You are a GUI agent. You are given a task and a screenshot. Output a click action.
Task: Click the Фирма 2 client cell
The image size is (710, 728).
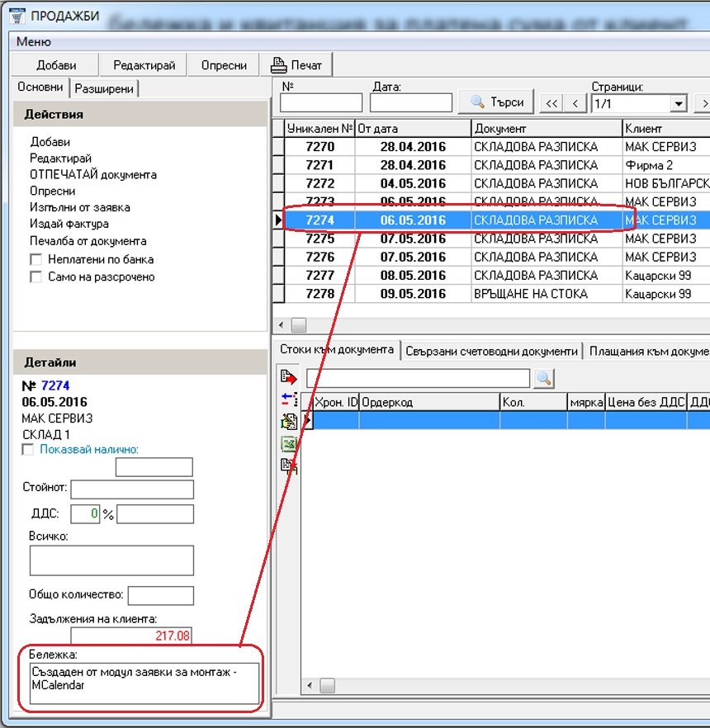(666, 165)
